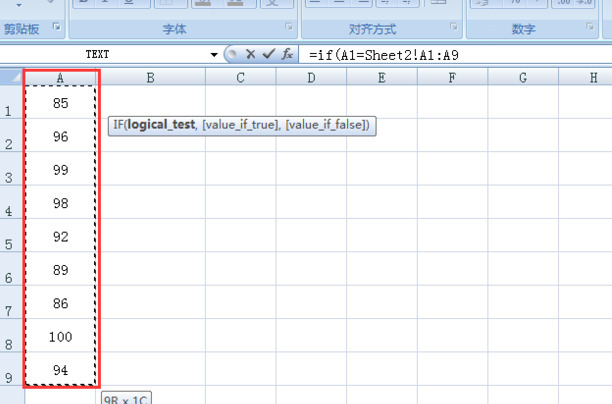Select row 5 header
Image resolution: width=612 pixels, height=404 pixels.
point(12,235)
